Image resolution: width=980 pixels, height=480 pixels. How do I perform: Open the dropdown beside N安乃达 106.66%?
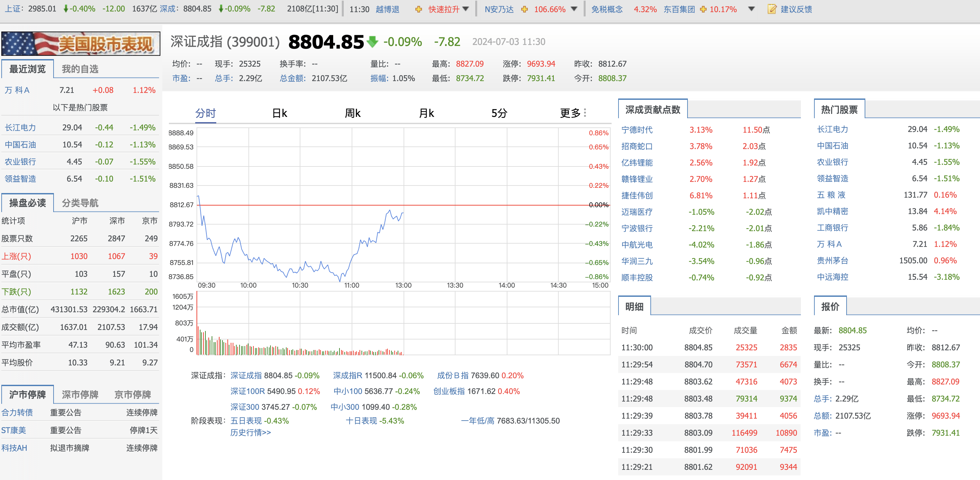(574, 9)
